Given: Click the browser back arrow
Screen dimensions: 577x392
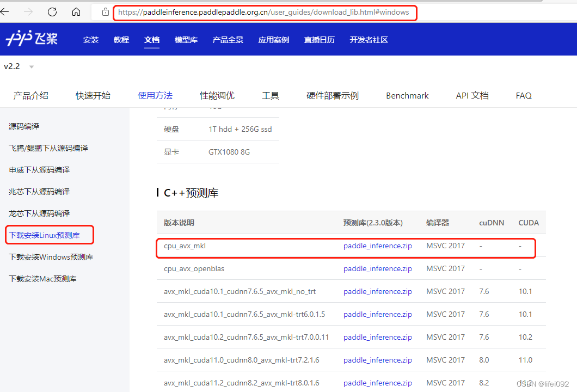Looking at the screenshot, I should pos(4,12).
